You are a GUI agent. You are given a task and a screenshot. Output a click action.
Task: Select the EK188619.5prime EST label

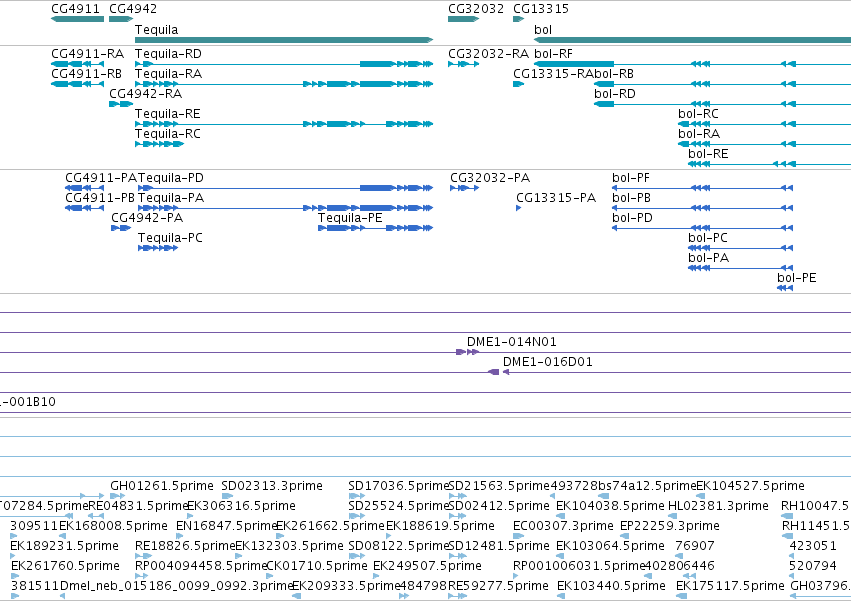tap(440, 526)
